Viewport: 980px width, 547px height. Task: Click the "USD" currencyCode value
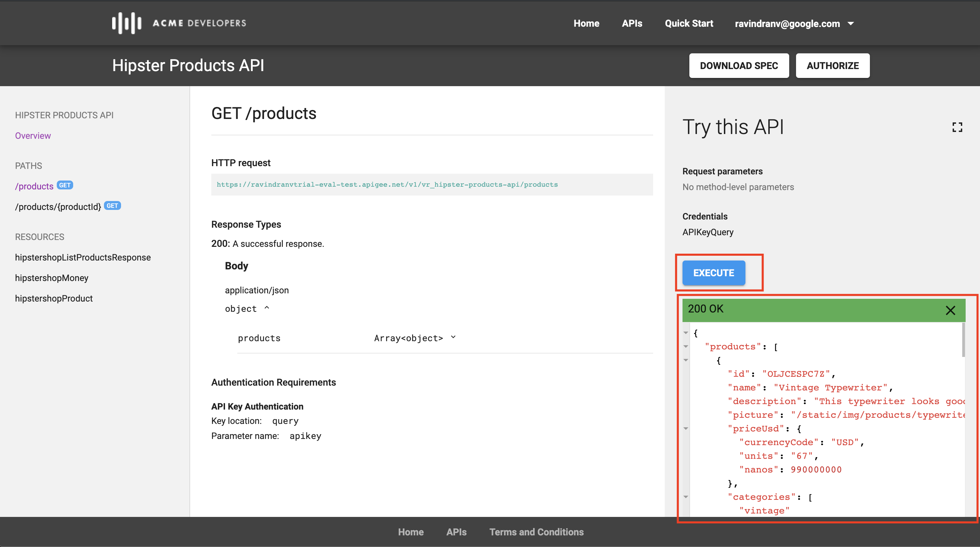pyautogui.click(x=845, y=442)
